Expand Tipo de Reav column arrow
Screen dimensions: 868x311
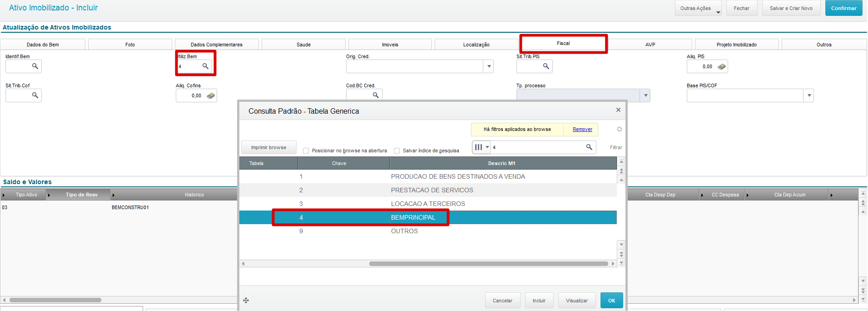pyautogui.click(x=49, y=195)
